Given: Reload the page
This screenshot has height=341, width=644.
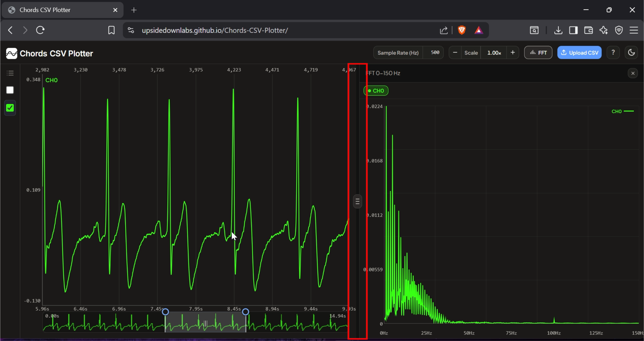Looking at the screenshot, I should pos(40,30).
